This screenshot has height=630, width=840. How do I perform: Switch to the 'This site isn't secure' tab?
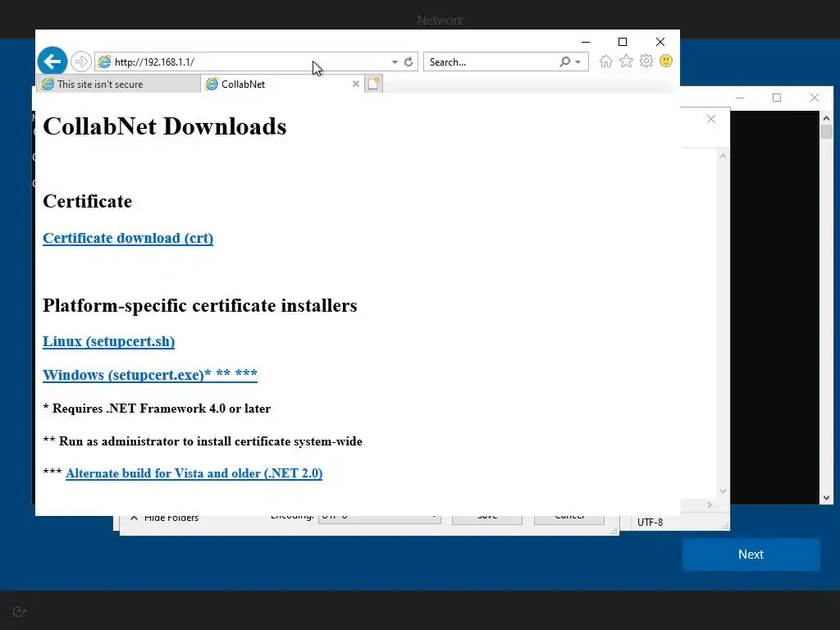pyautogui.click(x=118, y=84)
